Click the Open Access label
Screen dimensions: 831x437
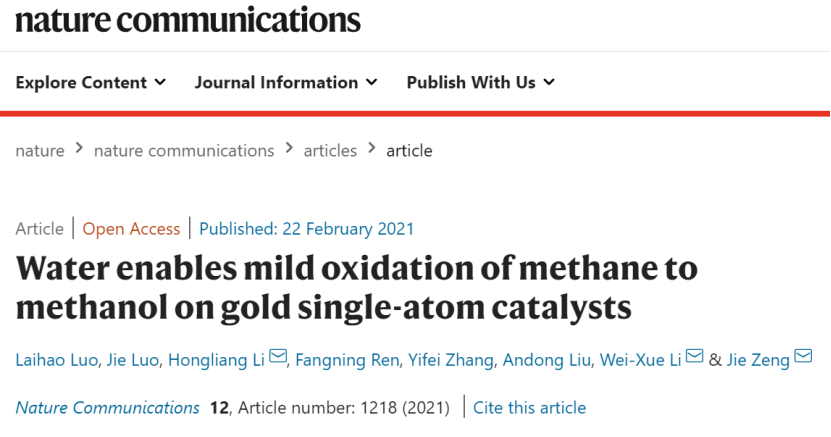coord(131,229)
